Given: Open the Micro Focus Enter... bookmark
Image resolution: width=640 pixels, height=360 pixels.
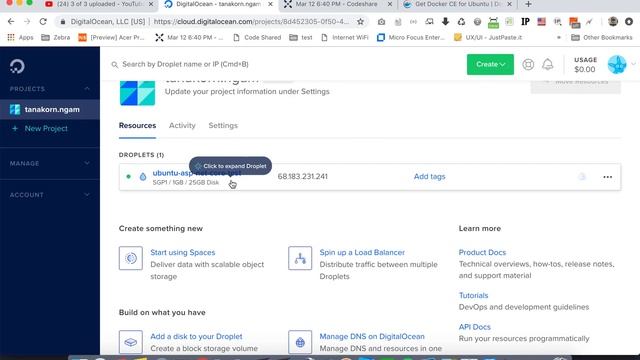Looking at the screenshot, I should pyautogui.click(x=411, y=38).
